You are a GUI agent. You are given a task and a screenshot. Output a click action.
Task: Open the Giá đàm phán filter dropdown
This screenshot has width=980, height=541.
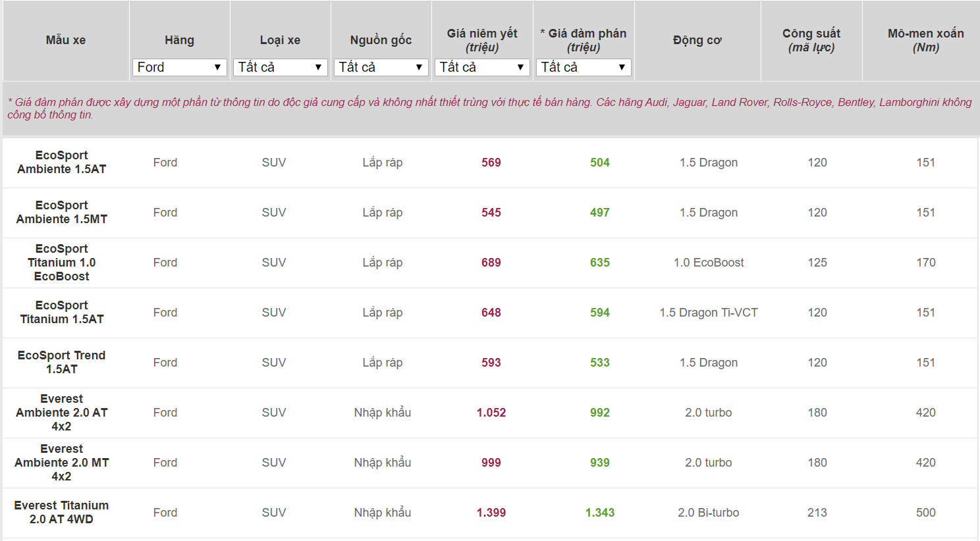pyautogui.click(x=584, y=67)
